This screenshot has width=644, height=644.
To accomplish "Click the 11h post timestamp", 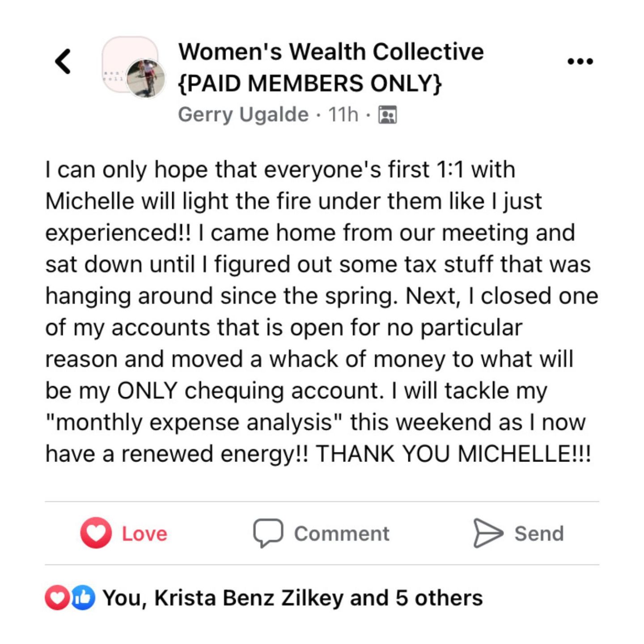I will (x=343, y=114).
